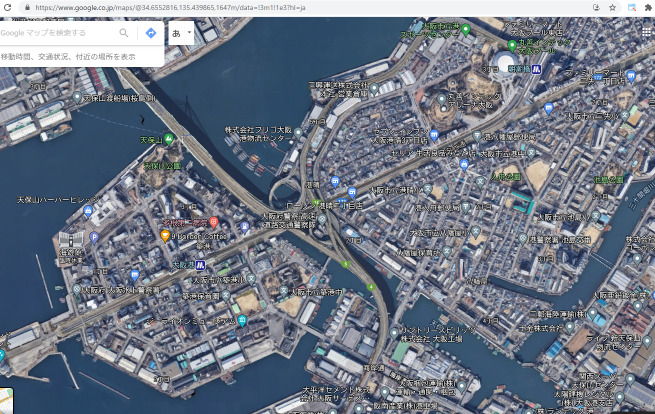Focus the Google マップを検索する search box
This screenshot has height=414, width=655.
[58, 33]
